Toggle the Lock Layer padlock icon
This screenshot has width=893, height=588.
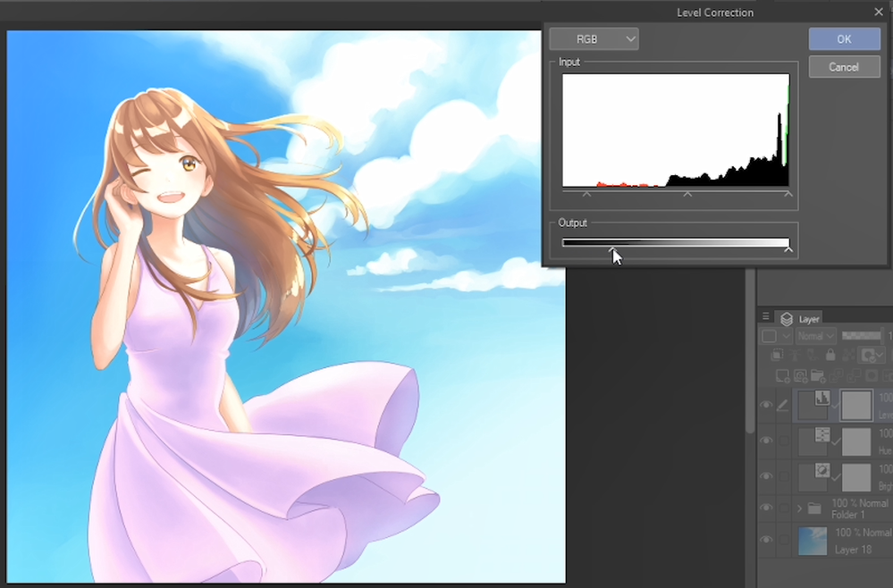pos(830,355)
